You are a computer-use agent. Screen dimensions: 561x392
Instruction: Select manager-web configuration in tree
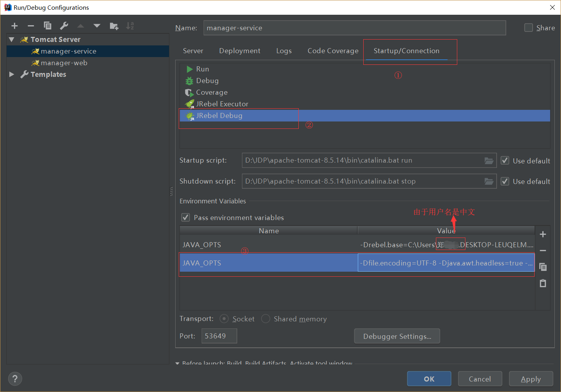point(88,63)
